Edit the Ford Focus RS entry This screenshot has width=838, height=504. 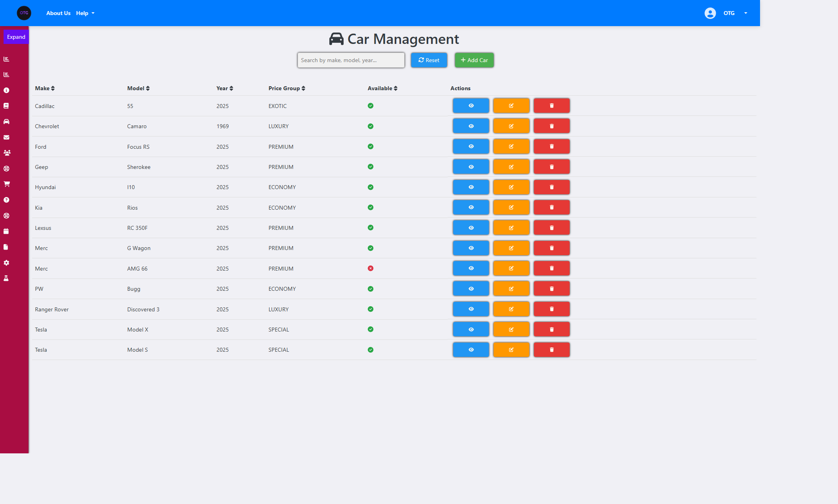(511, 146)
